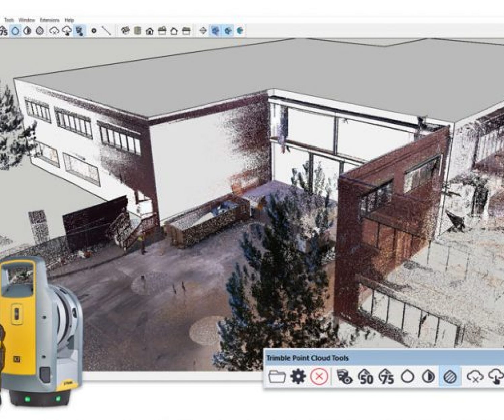Select the point tool dot icon in top toolbar
Image resolution: width=504 pixels, height=420 pixels.
tap(94, 31)
